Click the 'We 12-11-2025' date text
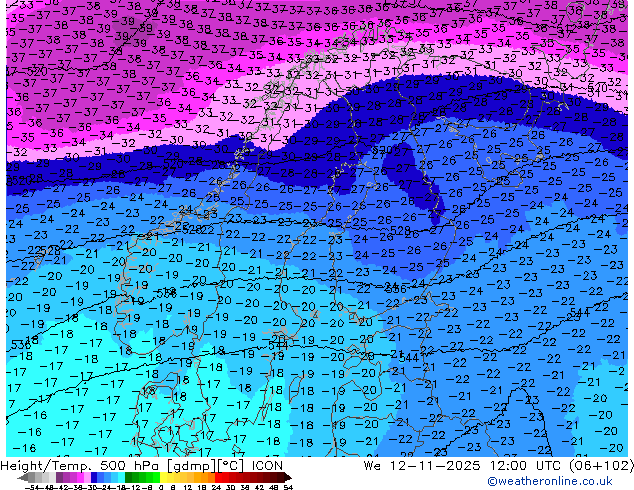 (422, 466)
